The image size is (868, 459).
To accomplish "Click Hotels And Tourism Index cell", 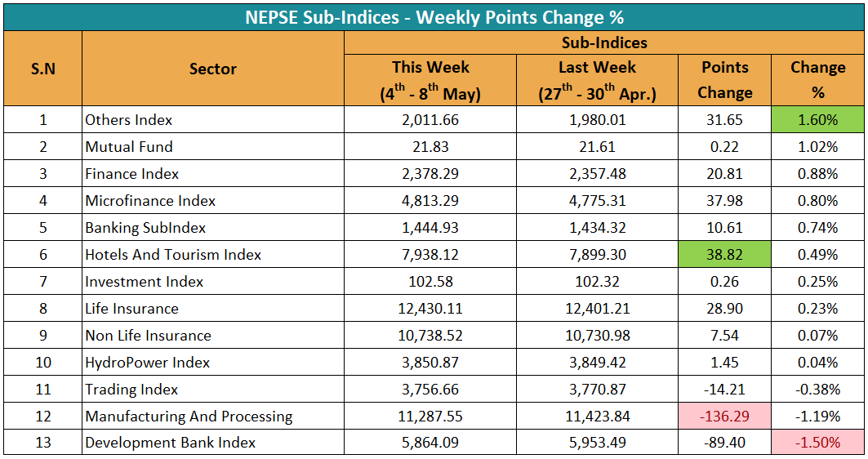I will point(213,255).
